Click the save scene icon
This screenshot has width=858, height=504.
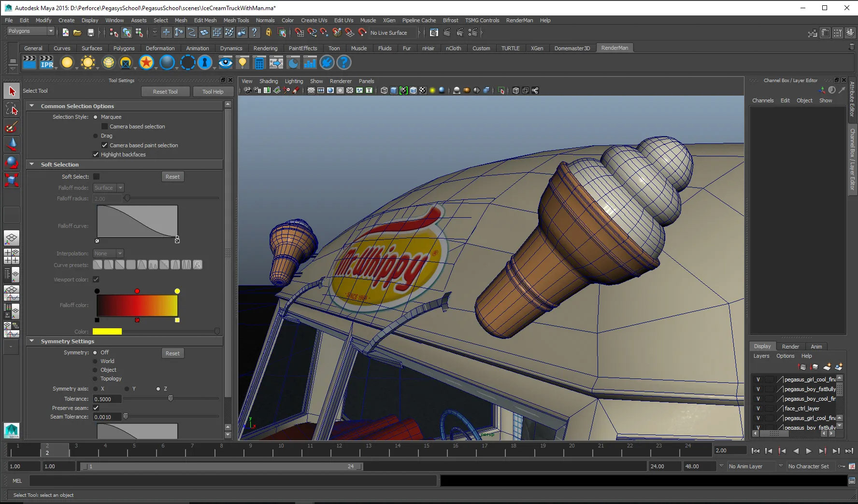click(x=90, y=33)
